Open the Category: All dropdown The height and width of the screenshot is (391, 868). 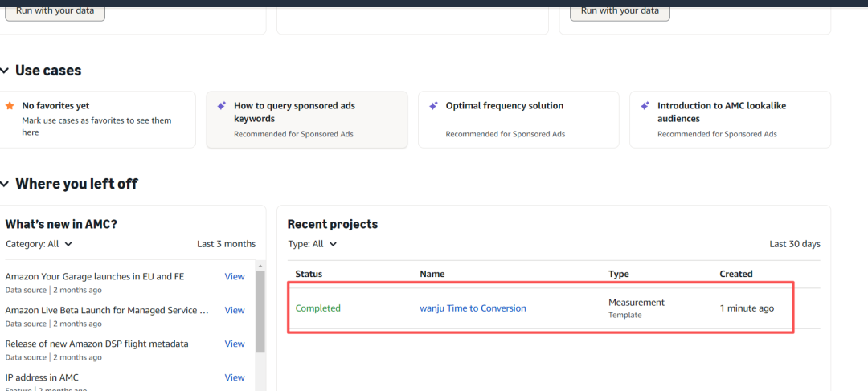(39, 244)
